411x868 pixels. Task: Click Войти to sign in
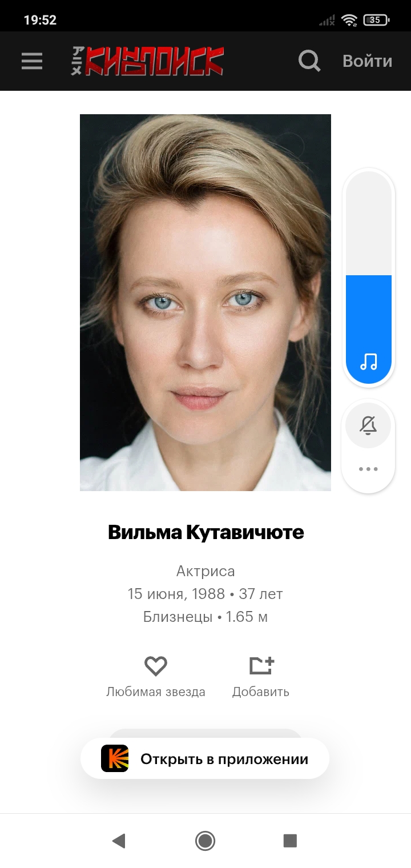pos(367,61)
